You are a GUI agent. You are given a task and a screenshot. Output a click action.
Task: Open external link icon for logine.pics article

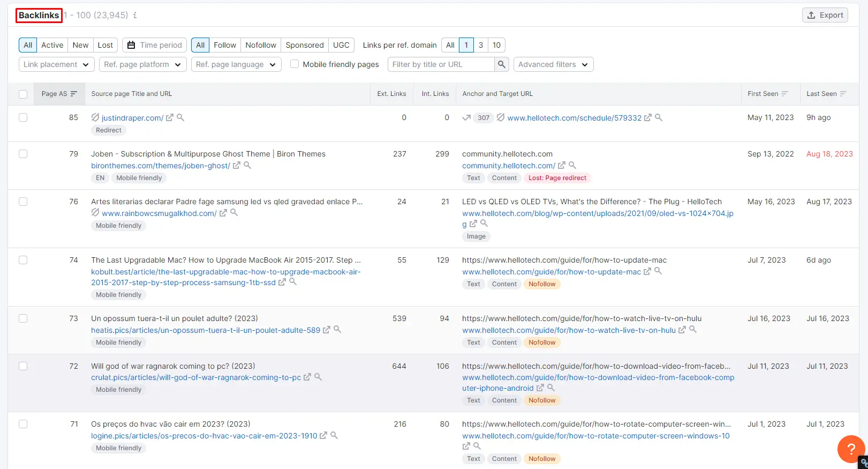coord(323,436)
